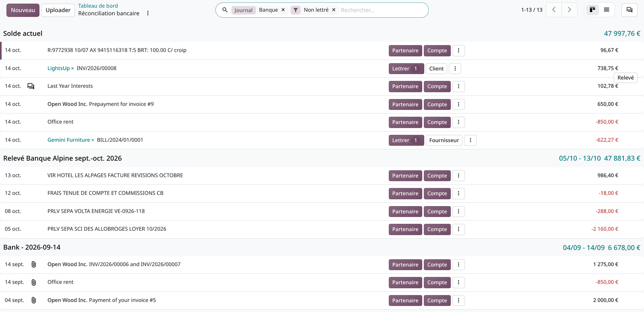
Task: Set Partenaire on Last Year Interests line
Action: pyautogui.click(x=405, y=87)
